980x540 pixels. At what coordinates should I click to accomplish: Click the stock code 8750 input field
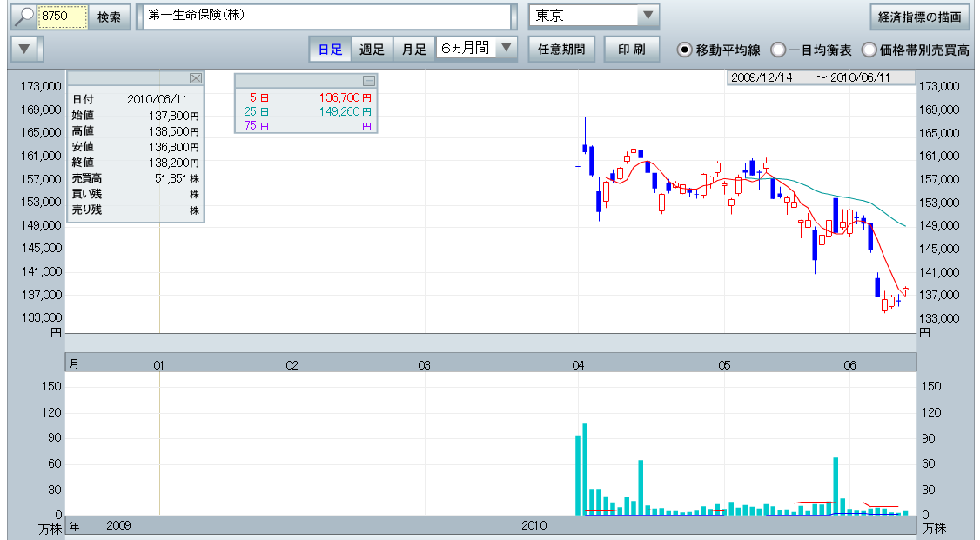point(63,17)
